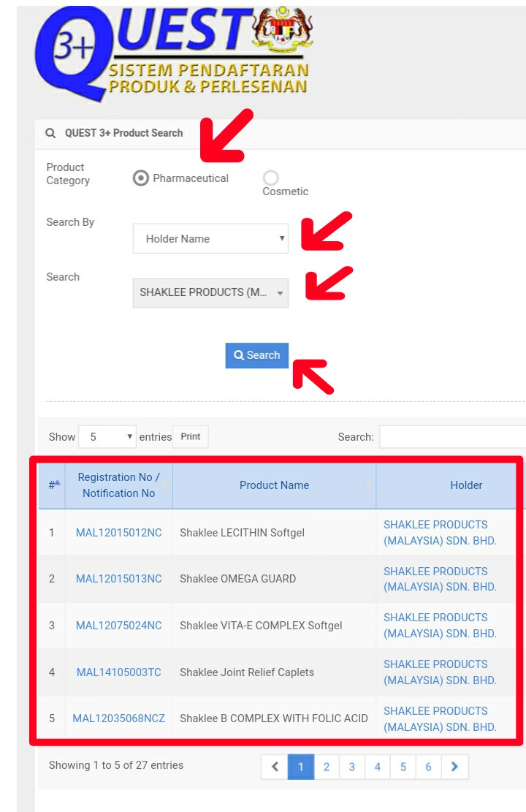
Task: Select the Cosmetic radio button
Action: click(x=271, y=178)
